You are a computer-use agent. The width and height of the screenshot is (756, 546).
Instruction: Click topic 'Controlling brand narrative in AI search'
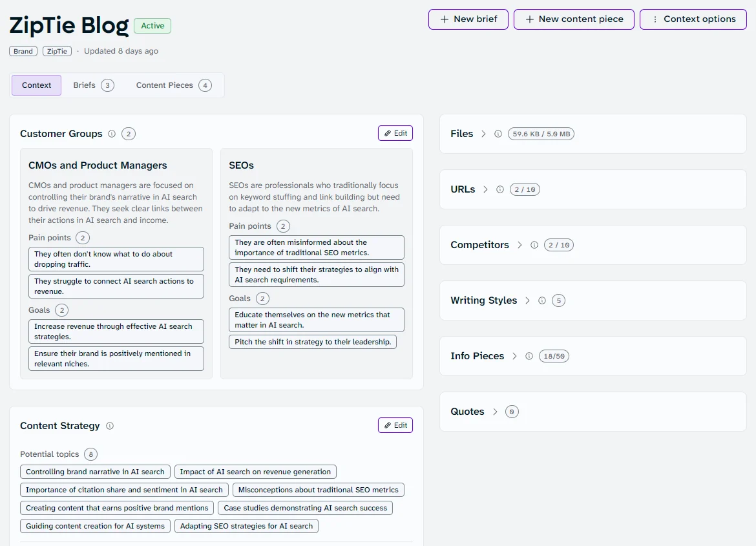click(x=95, y=472)
